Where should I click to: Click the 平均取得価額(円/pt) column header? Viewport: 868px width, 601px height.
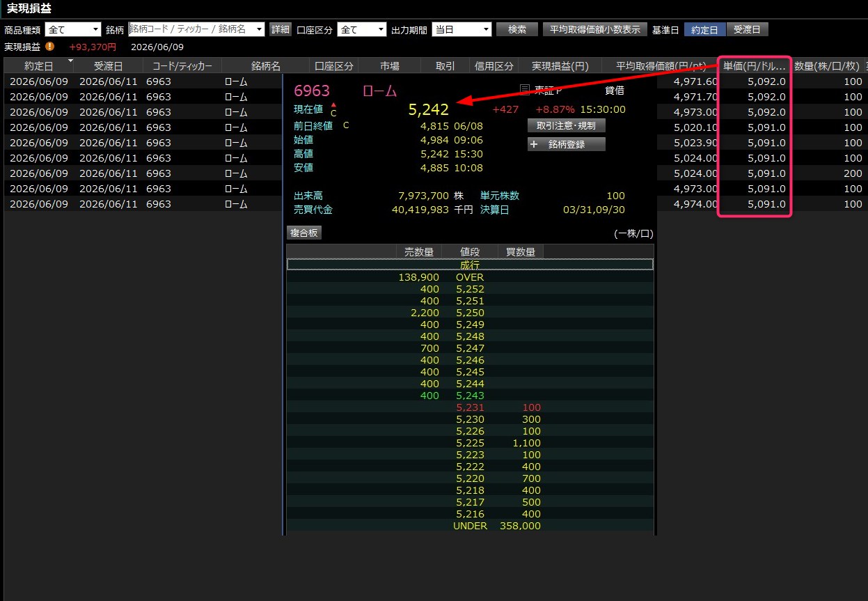[x=661, y=66]
